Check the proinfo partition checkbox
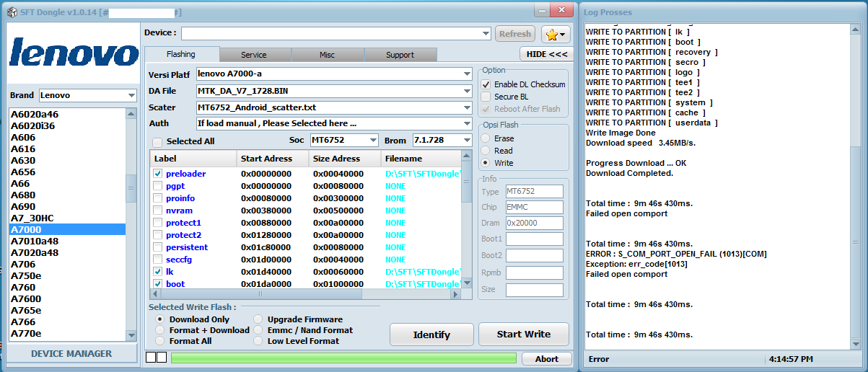Screen dimensions: 868x372 tap(157, 198)
